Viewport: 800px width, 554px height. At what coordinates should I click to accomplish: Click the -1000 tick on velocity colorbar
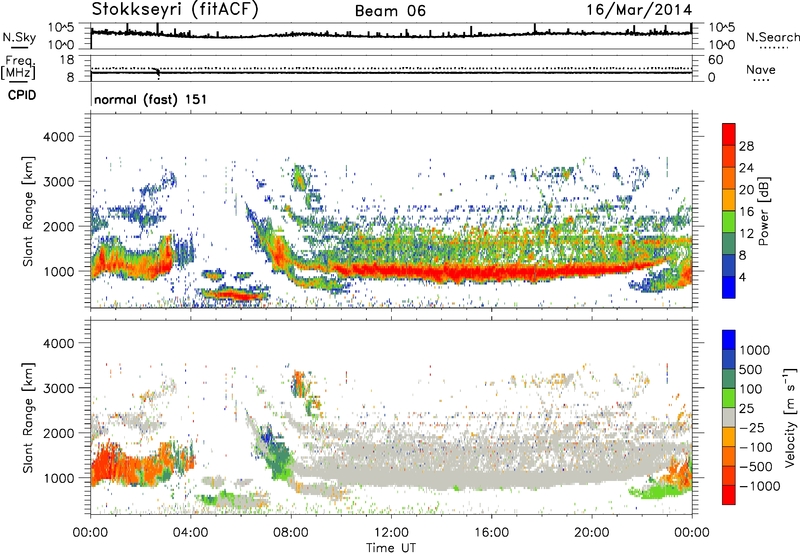760,486
